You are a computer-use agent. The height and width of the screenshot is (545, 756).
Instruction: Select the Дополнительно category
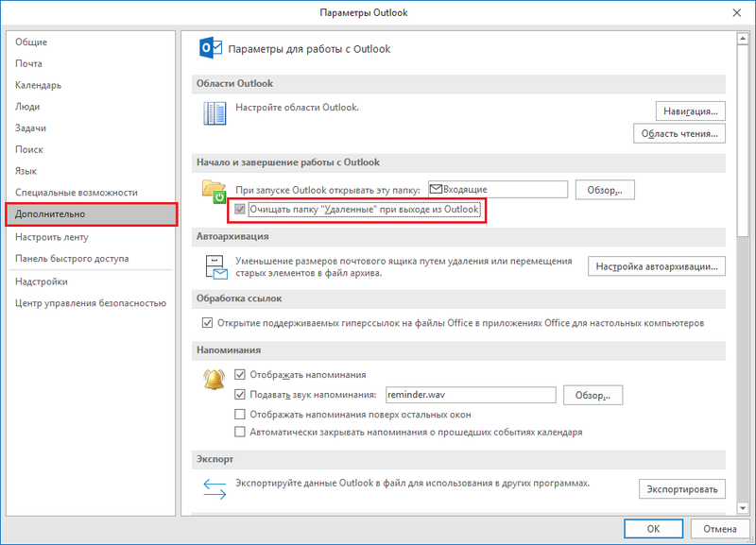coord(91,214)
